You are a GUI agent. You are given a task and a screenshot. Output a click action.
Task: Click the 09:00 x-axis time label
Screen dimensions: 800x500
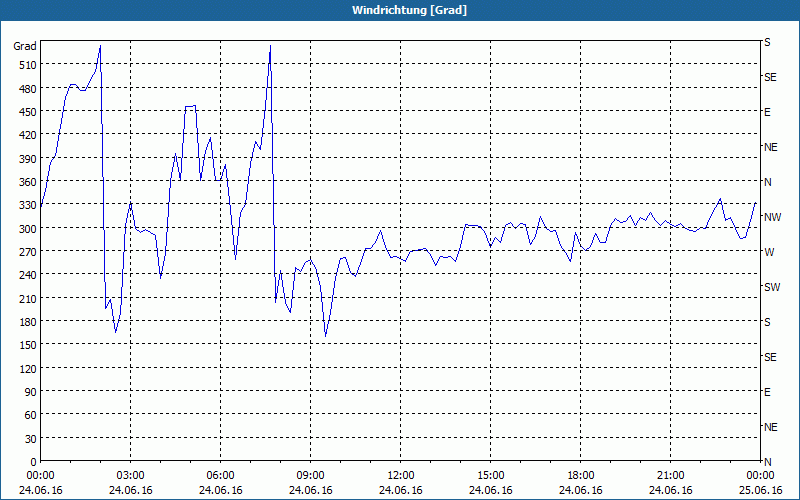click(x=311, y=476)
